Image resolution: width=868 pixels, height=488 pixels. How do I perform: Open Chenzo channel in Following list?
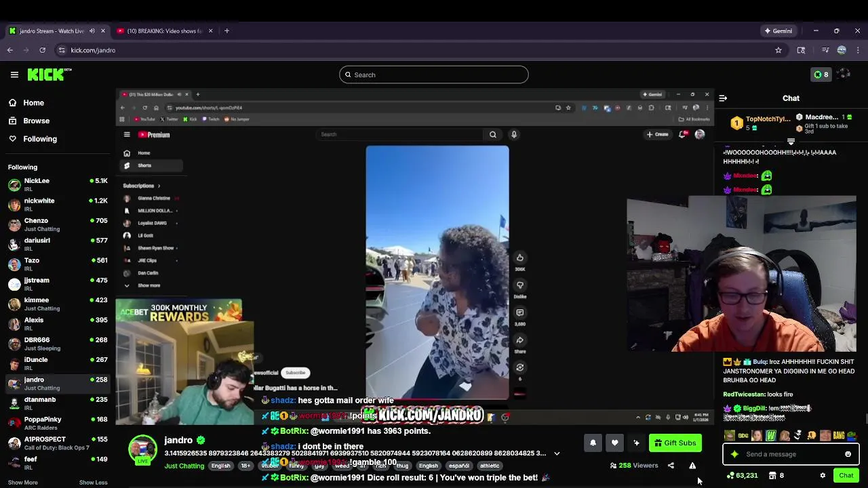click(x=58, y=224)
